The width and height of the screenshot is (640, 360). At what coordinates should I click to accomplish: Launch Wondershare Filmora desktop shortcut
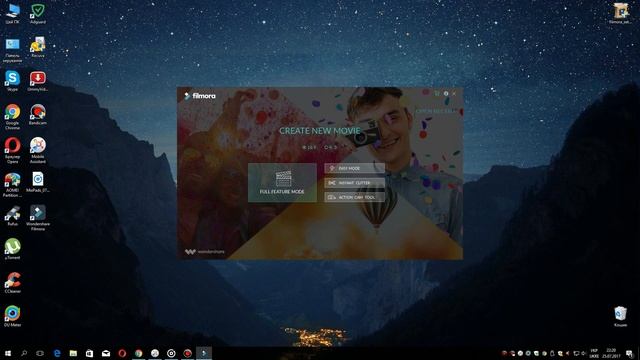click(38, 218)
